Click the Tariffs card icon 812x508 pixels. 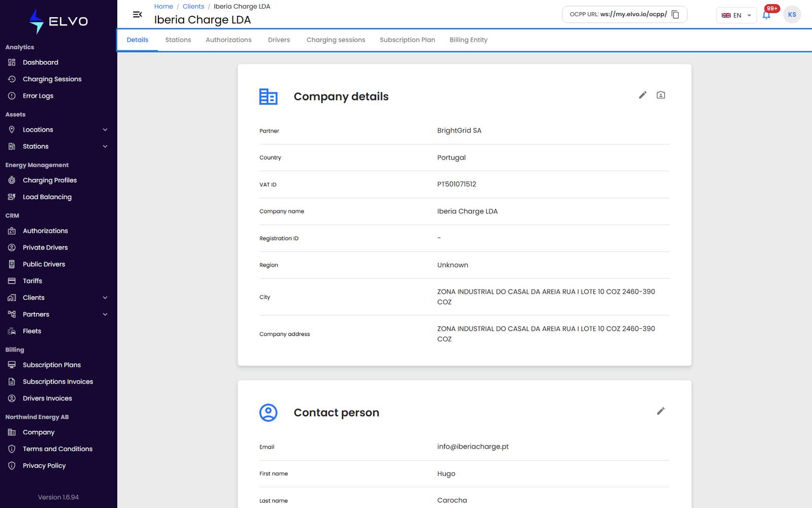point(12,281)
